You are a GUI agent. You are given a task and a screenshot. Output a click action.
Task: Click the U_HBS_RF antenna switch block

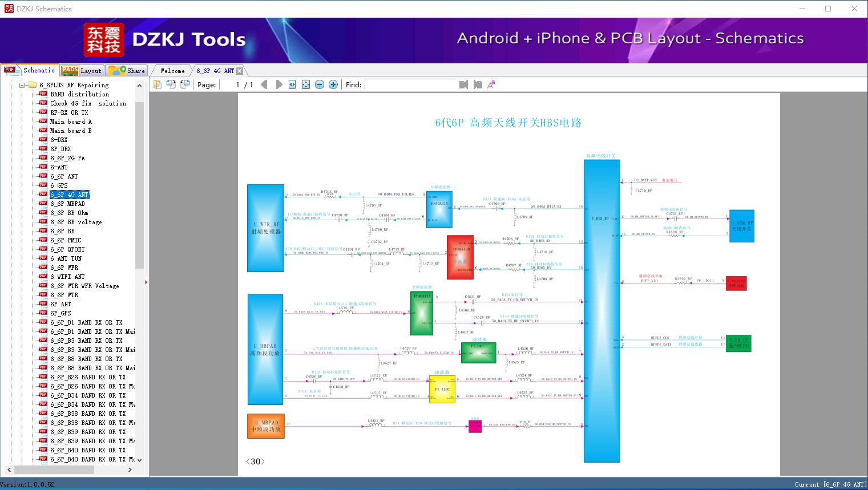[x=601, y=311]
